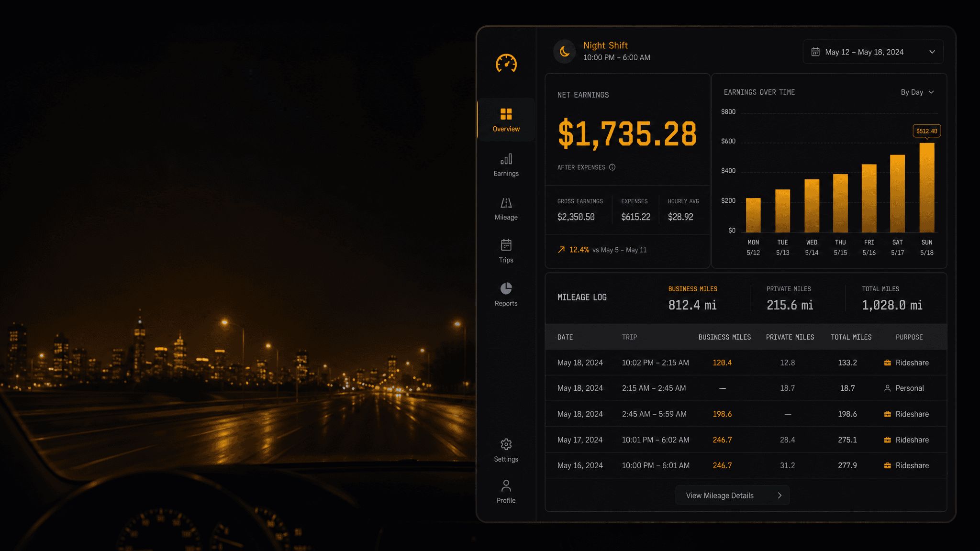The width and height of the screenshot is (980, 551).
Task: Select the Monday 5/12 earnings bar
Action: tap(753, 215)
